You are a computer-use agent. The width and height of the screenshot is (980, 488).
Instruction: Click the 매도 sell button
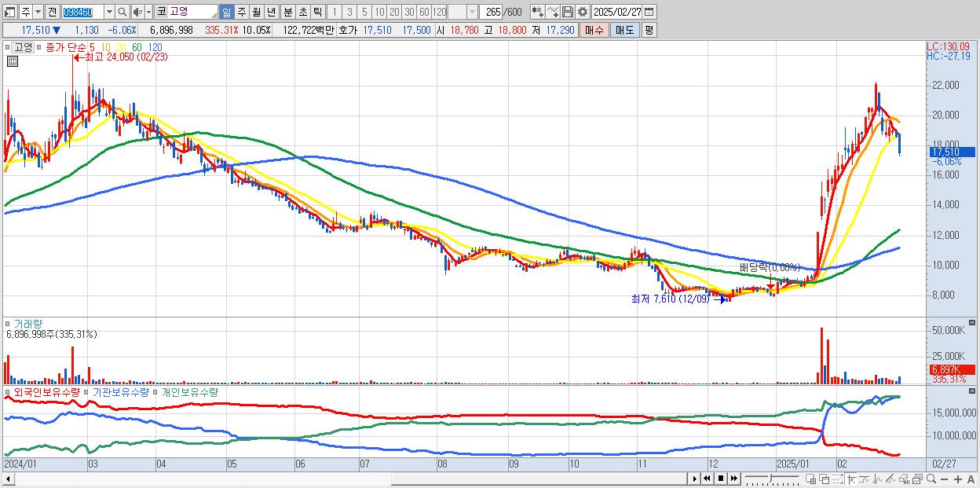coord(625,30)
